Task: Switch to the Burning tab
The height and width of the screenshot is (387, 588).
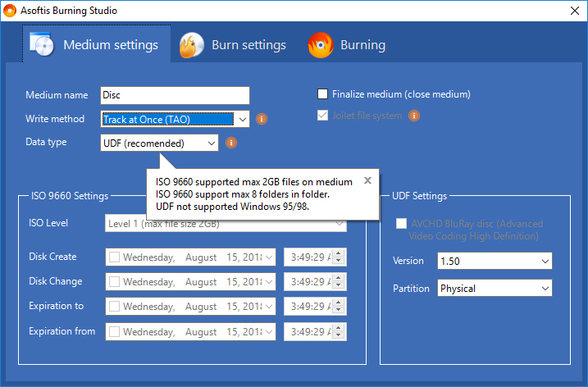Action: pos(362,45)
